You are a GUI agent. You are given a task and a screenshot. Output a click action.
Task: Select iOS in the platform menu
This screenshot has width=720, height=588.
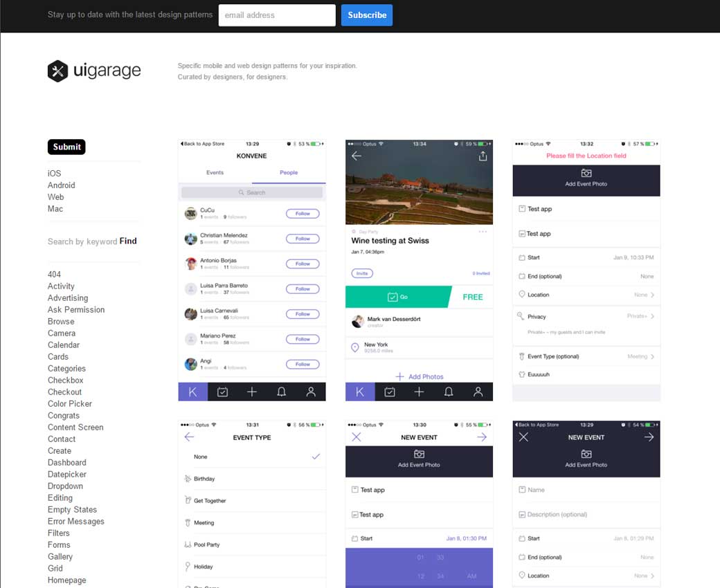(54, 174)
